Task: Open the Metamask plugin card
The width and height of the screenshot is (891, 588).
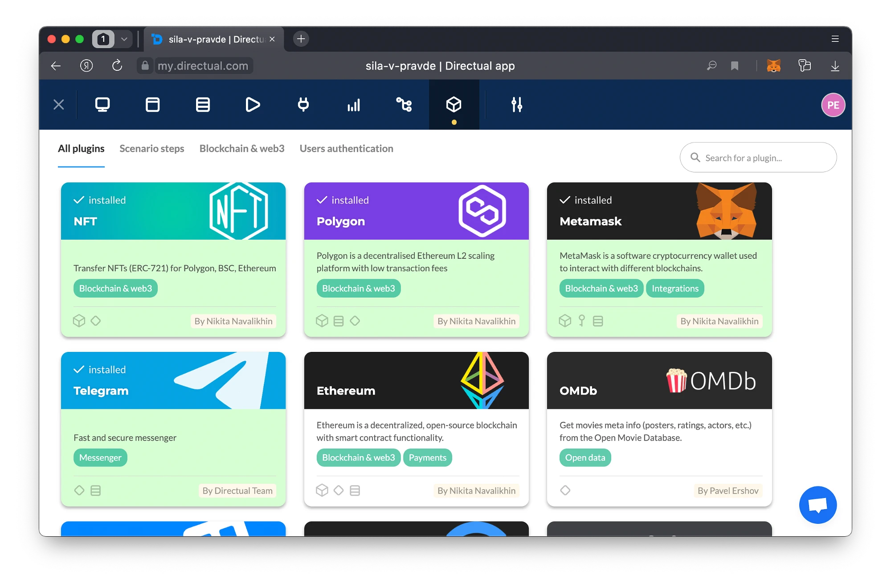Action: 659,259
